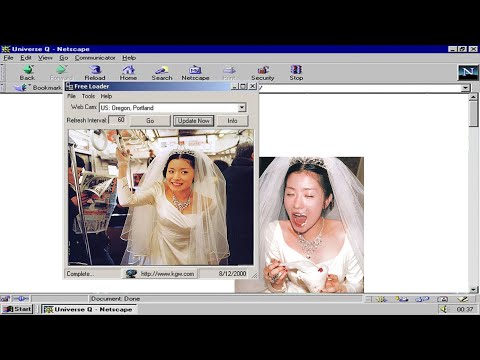Open Navigator from the component bar
The image size is (480, 360).
pyautogui.click(x=381, y=299)
